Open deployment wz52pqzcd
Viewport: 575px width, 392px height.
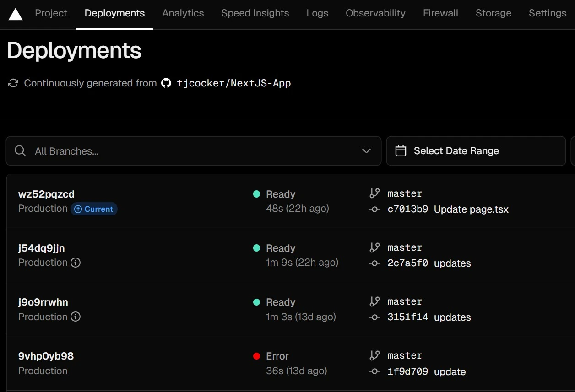pyautogui.click(x=46, y=194)
